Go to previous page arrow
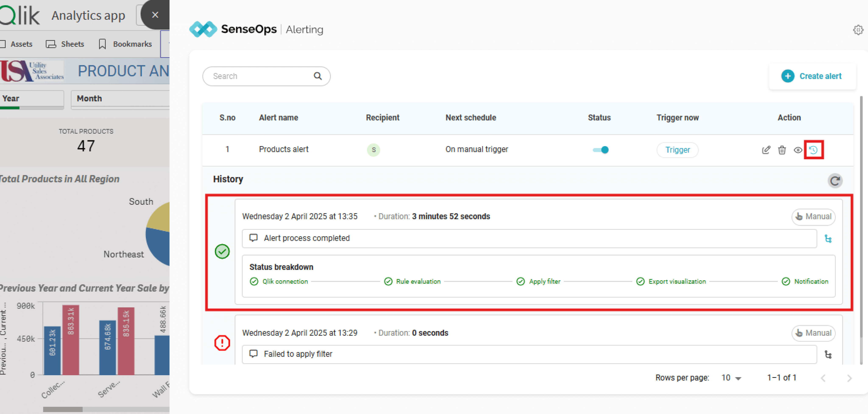The width and height of the screenshot is (868, 414). click(823, 378)
